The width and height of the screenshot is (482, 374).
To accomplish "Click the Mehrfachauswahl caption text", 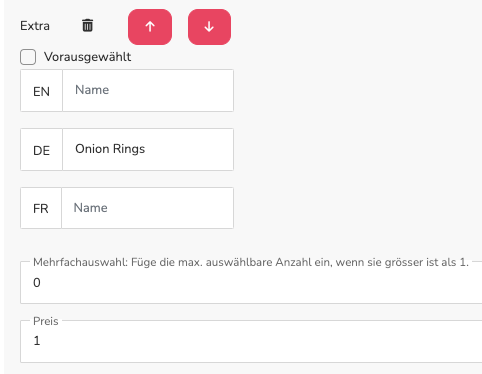I will click(251, 262).
